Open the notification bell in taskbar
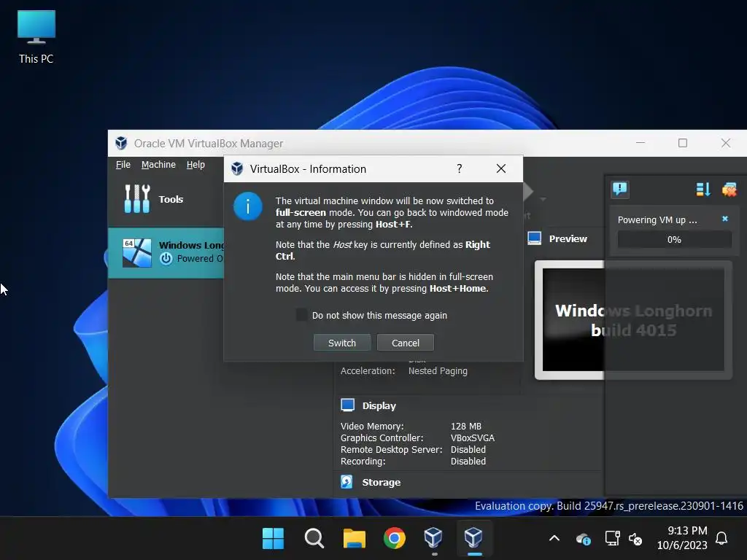 coord(721,539)
